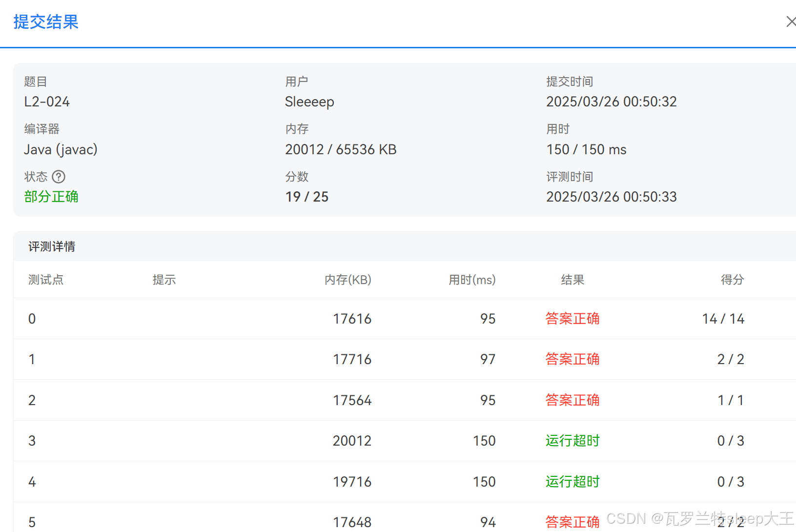The height and width of the screenshot is (532, 796).
Task: Click the 提示 column header
Action: tap(164, 280)
